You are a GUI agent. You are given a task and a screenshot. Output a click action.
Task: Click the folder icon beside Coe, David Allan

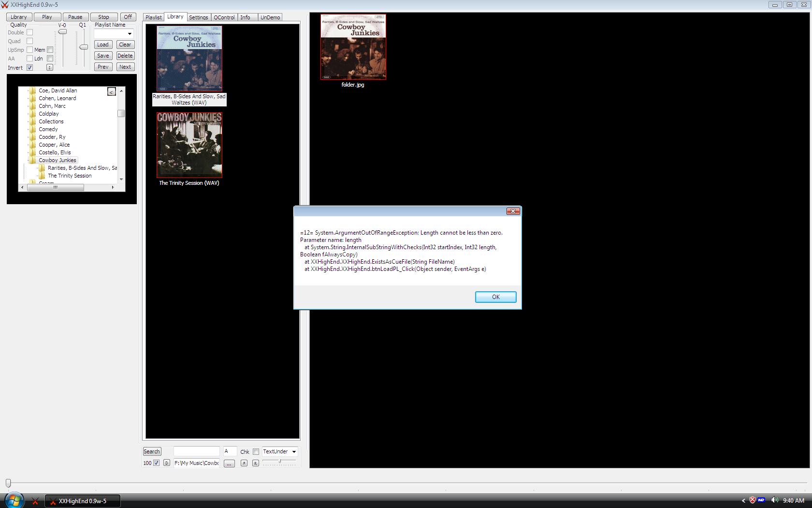33,90
